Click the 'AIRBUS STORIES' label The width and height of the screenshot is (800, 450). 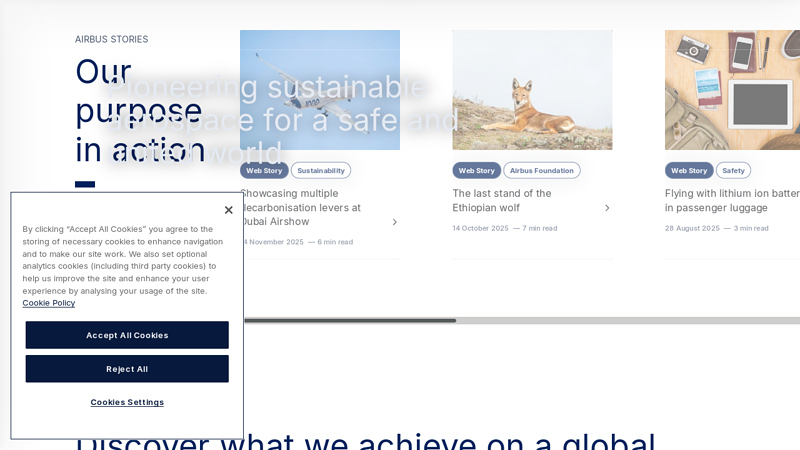pos(112,39)
